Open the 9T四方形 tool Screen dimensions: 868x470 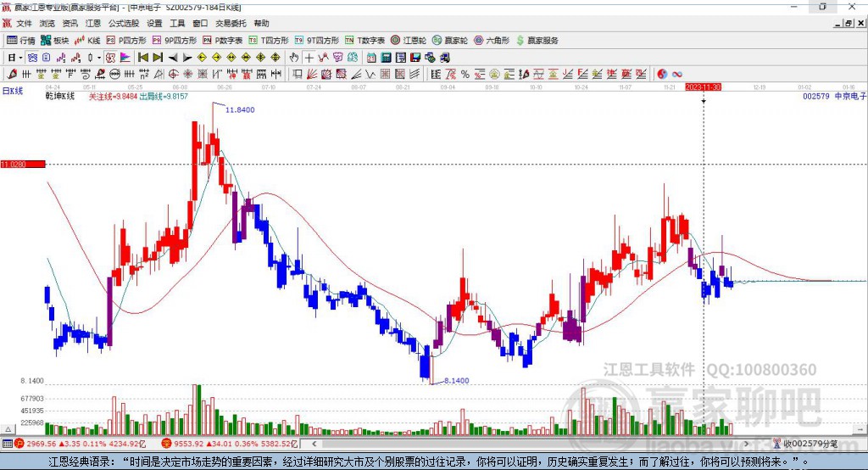click(x=317, y=41)
